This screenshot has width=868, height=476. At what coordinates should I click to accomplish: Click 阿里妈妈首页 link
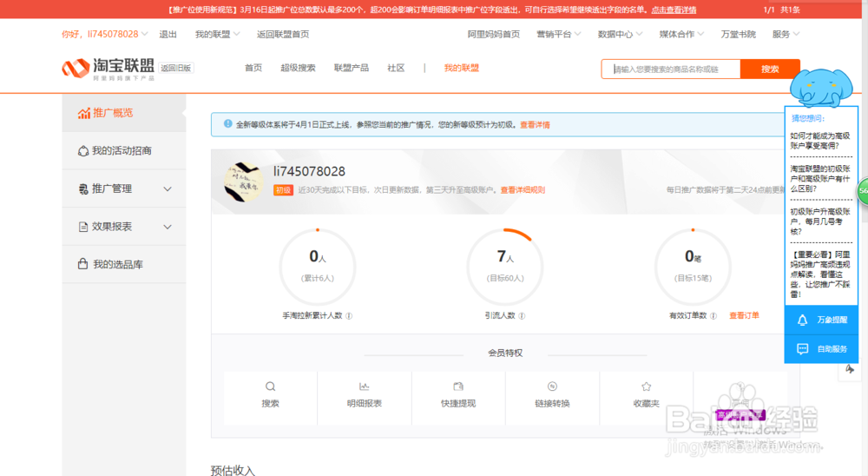point(494,35)
